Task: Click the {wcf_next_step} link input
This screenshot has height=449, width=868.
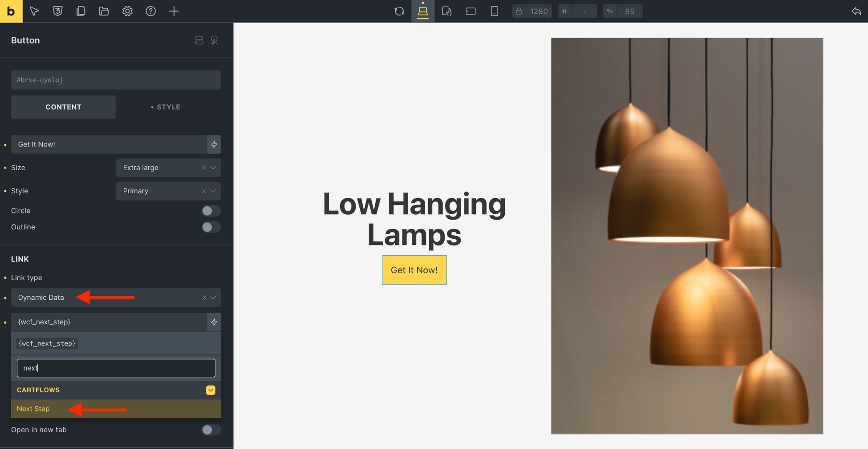Action: tap(109, 322)
